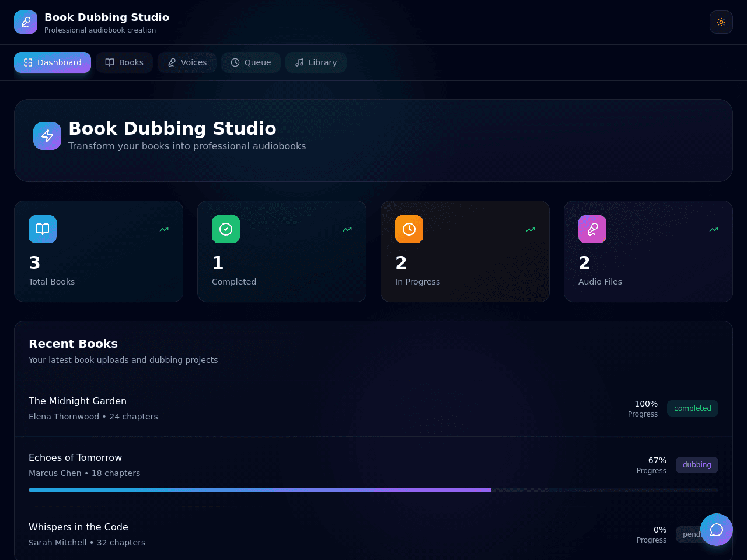Image resolution: width=747 pixels, height=560 pixels.
Task: Click the 0% progress value
Action: tap(660, 530)
